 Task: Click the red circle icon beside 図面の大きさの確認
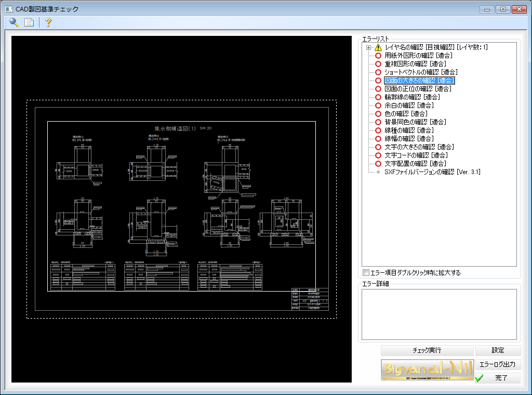(x=378, y=81)
